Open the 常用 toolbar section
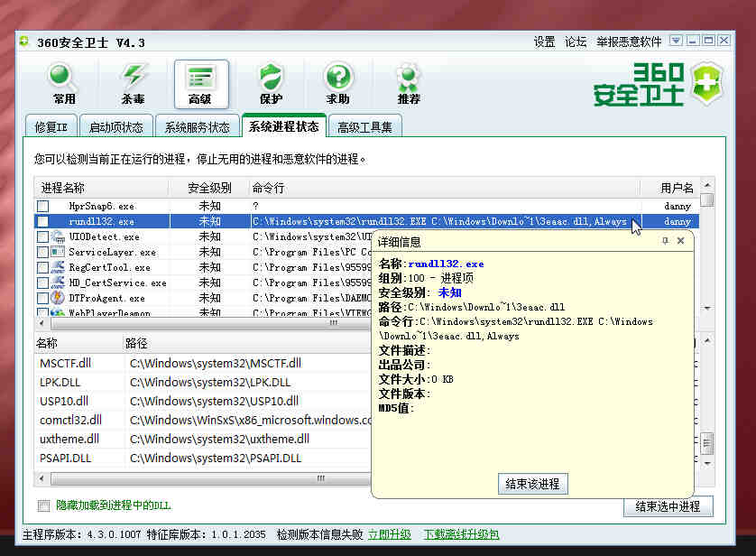Image resolution: width=756 pixels, height=556 pixels. pyautogui.click(x=63, y=84)
